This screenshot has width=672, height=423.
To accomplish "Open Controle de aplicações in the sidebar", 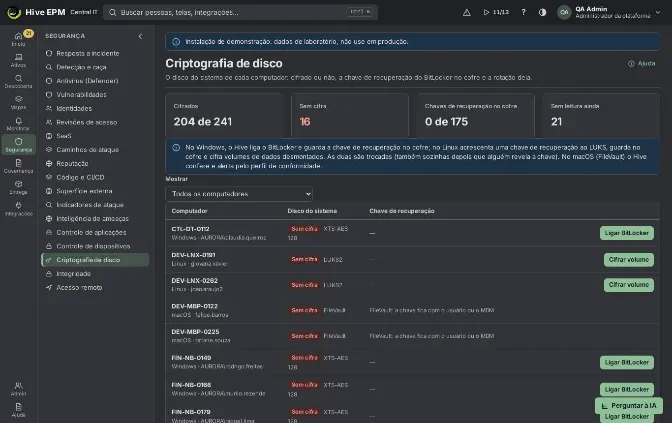I will (x=95, y=232).
